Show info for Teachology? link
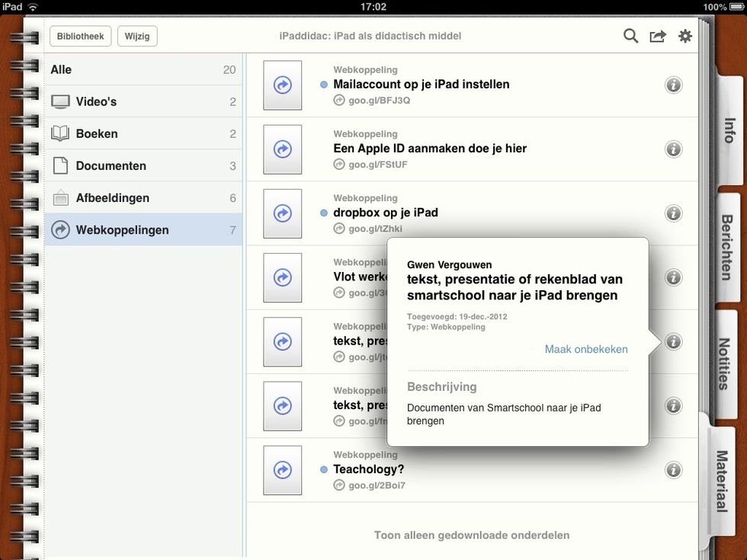The width and height of the screenshot is (747, 560). [x=673, y=470]
